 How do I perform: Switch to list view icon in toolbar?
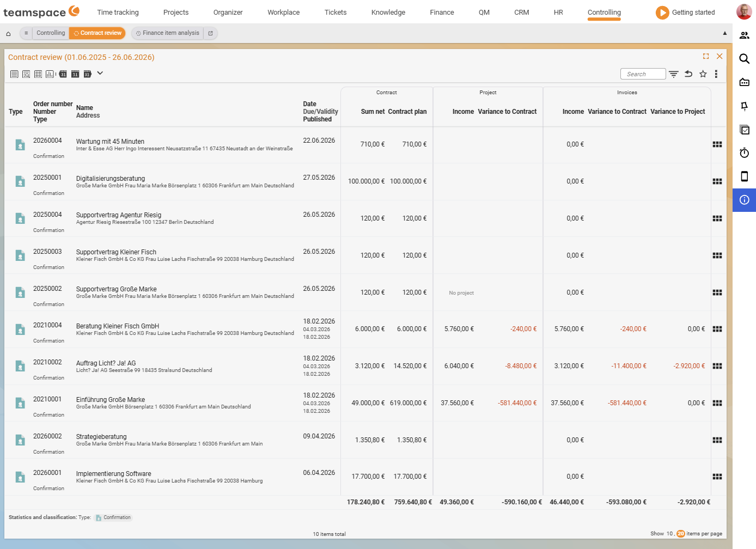(14, 74)
